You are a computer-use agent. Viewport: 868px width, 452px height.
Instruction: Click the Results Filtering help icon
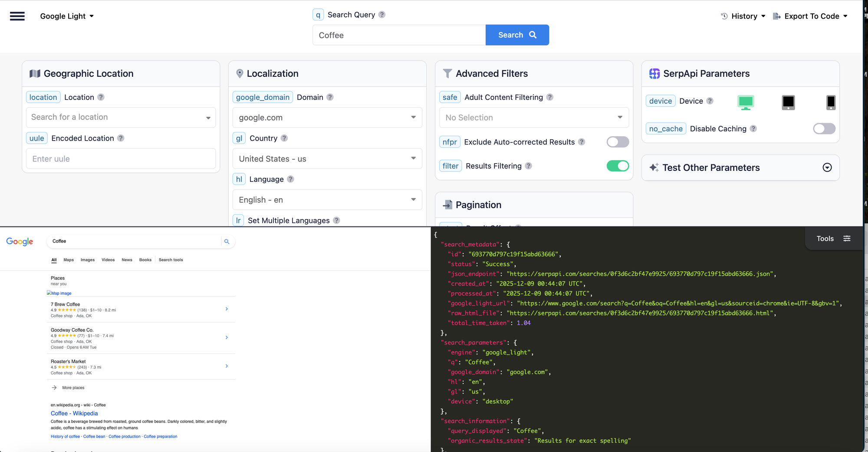pos(529,166)
